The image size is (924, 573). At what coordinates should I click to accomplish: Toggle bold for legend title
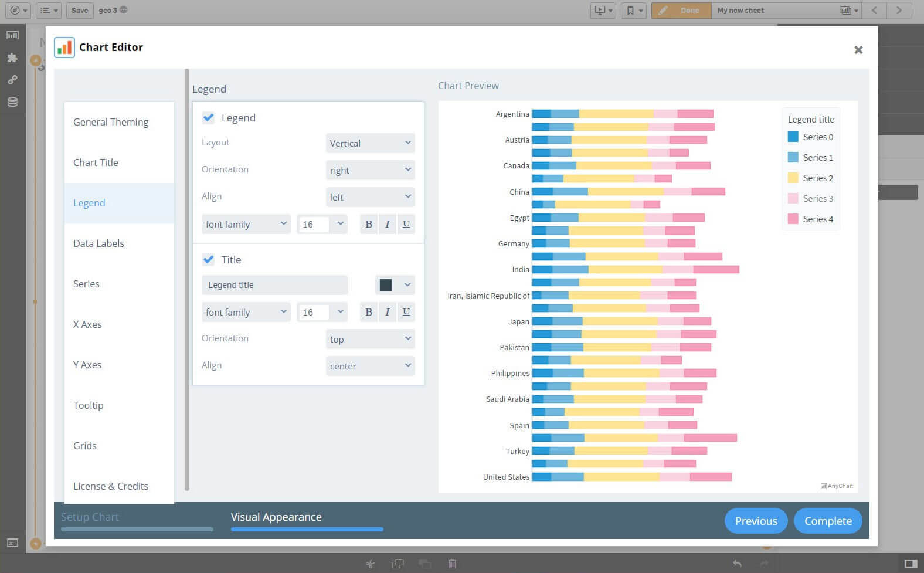point(369,312)
